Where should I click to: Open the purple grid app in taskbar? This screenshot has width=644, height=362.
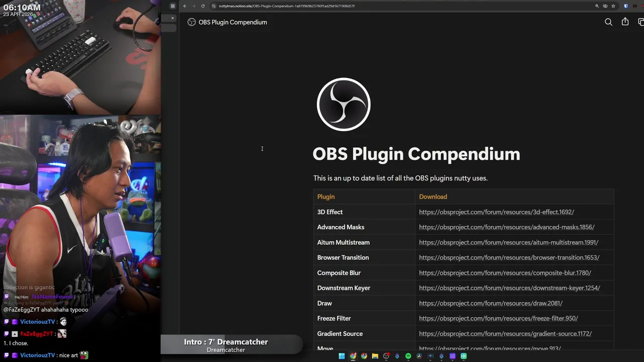(452, 356)
